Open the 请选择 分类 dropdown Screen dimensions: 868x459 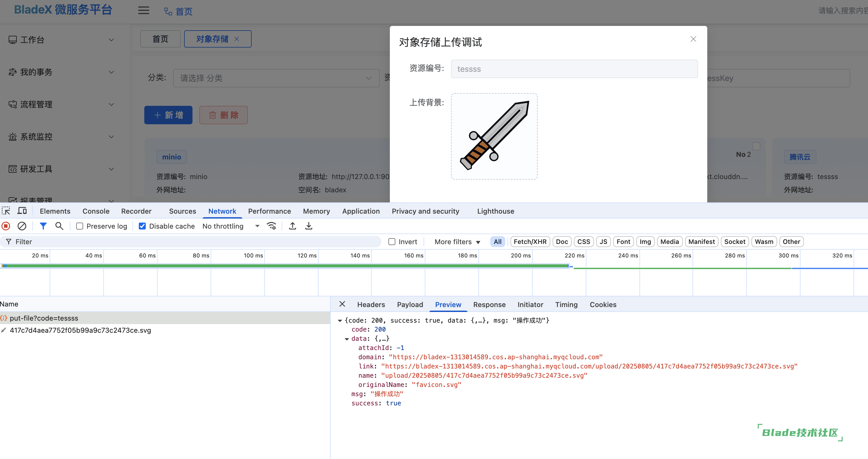276,78
